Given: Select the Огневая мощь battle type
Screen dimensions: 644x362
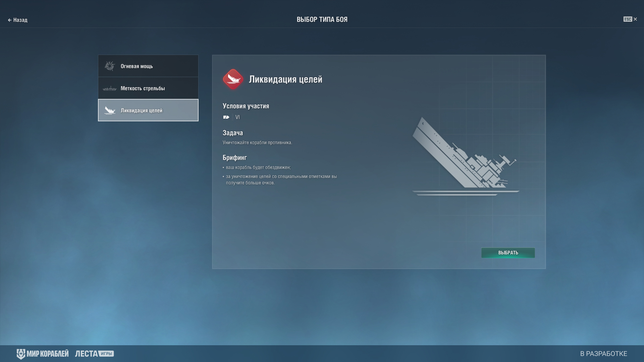Looking at the screenshot, I should [148, 66].
